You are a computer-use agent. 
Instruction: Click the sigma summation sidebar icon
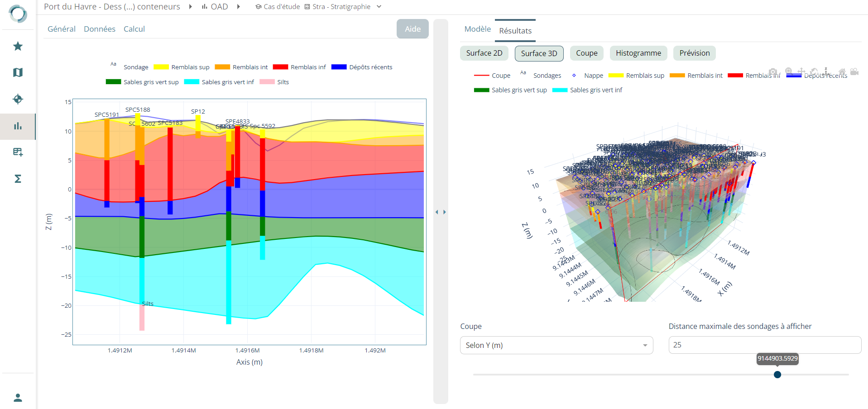coord(18,179)
